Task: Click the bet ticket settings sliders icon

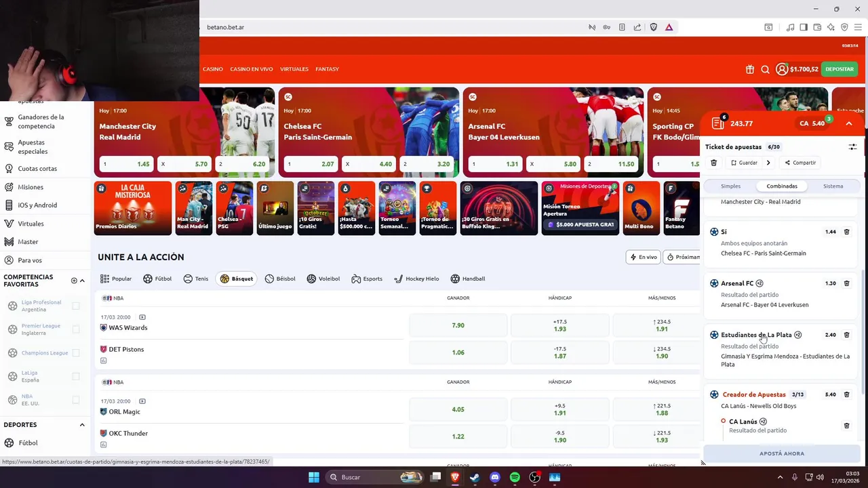Action: tap(852, 146)
